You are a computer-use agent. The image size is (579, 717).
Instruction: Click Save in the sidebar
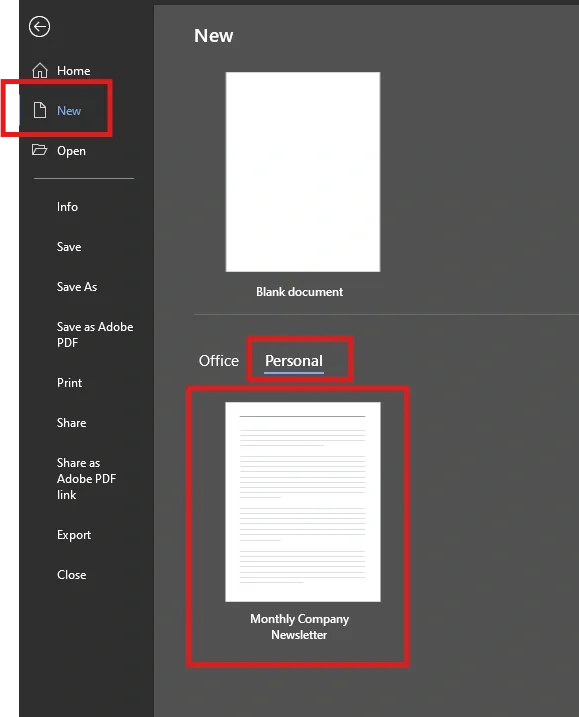(69, 247)
